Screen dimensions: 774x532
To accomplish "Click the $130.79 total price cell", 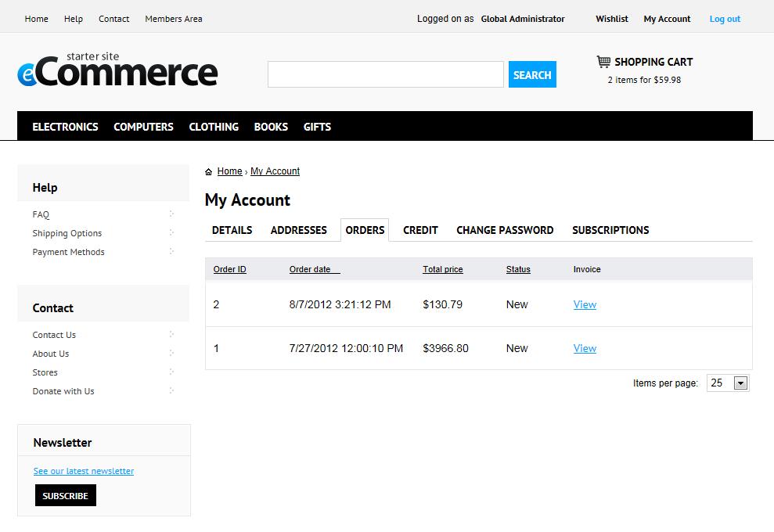I will pos(443,304).
